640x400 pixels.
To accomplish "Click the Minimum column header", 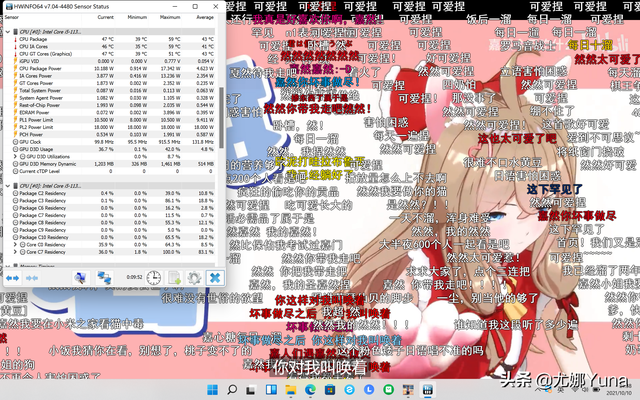I will coord(137,17).
